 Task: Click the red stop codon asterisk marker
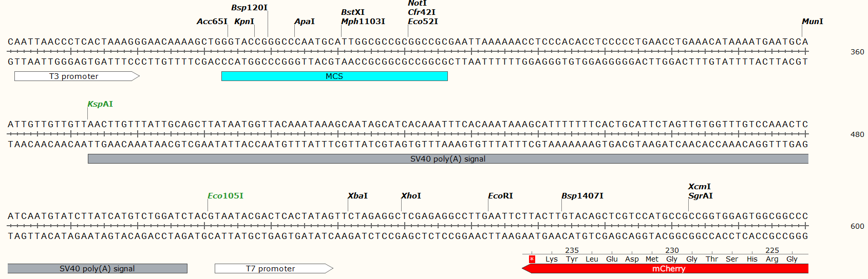[532, 259]
